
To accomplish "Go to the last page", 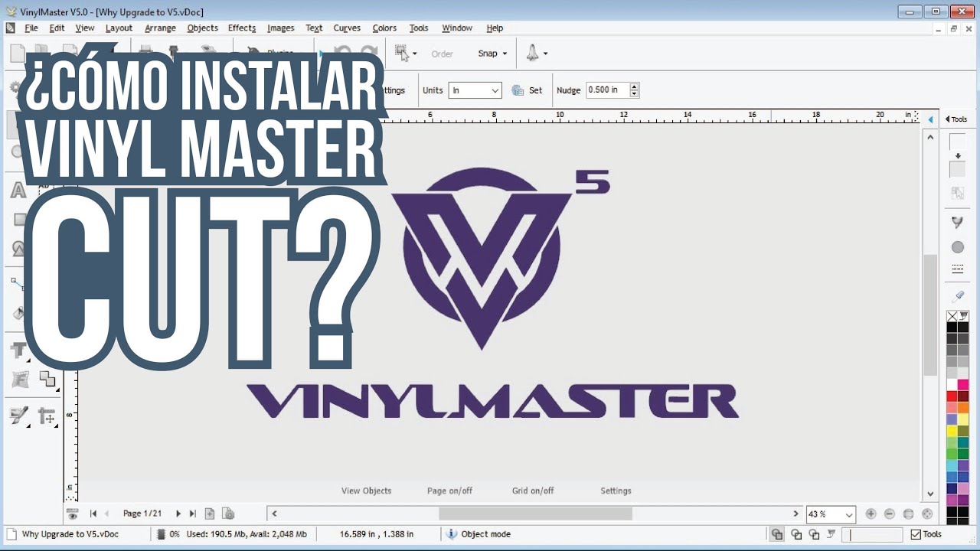I will click(x=192, y=514).
